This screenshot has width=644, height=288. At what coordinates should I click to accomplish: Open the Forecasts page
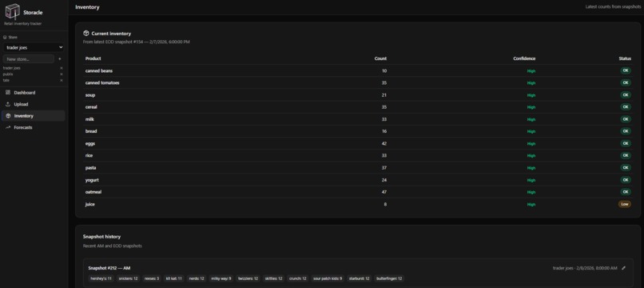click(x=34, y=127)
